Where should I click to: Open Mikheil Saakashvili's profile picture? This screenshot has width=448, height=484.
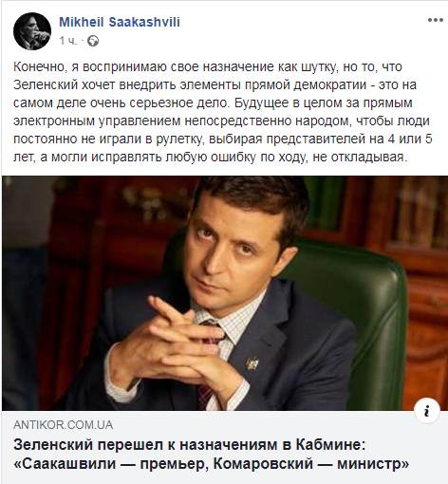32,31
